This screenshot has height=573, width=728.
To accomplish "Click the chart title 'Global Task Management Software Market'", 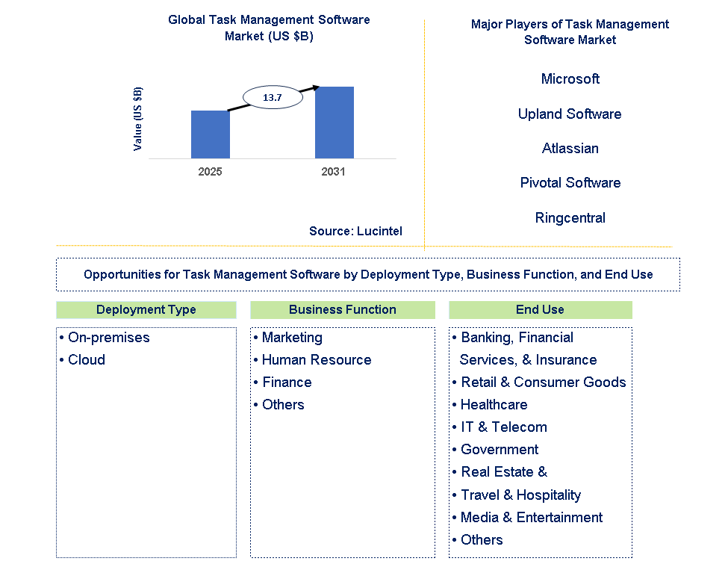I will click(x=269, y=28).
